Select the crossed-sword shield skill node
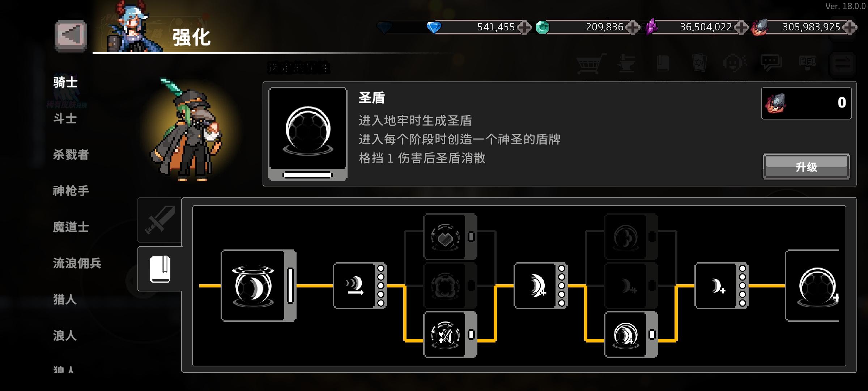The width and height of the screenshot is (868, 391). coord(450,335)
